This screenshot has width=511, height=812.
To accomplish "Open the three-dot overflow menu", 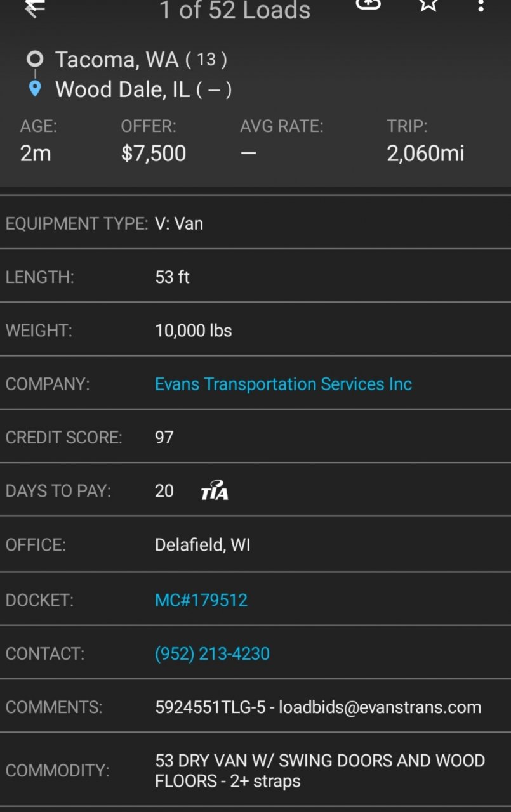I will (481, 6).
